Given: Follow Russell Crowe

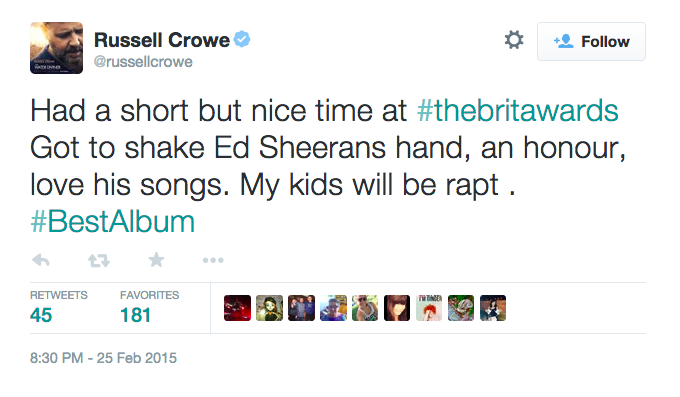Looking at the screenshot, I should pyautogui.click(x=591, y=42).
